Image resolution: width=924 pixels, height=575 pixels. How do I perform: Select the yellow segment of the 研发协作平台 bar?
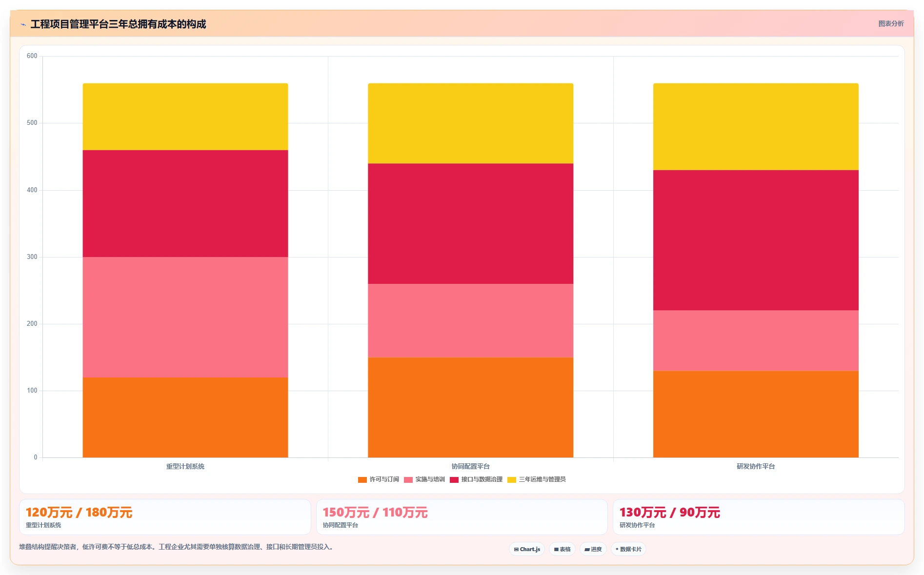(x=756, y=127)
